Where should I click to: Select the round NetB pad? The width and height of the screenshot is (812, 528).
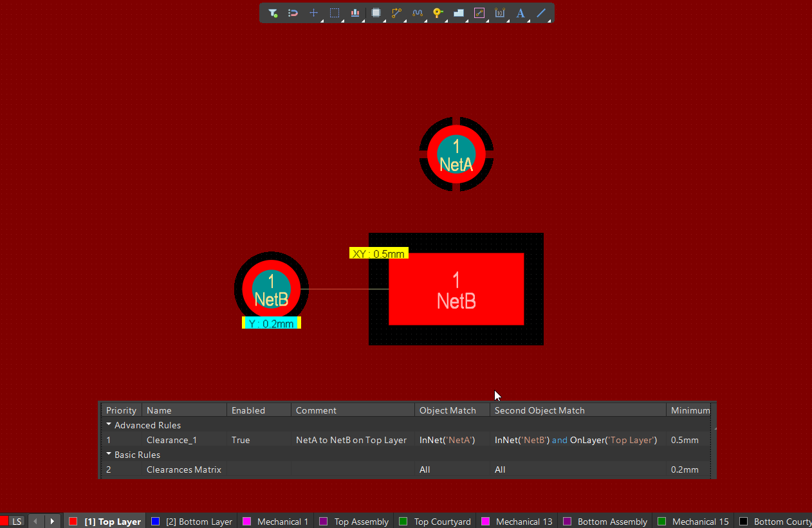(272, 289)
